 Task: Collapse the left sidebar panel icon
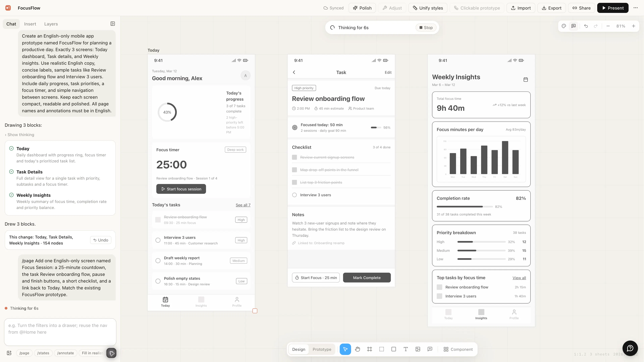113,24
